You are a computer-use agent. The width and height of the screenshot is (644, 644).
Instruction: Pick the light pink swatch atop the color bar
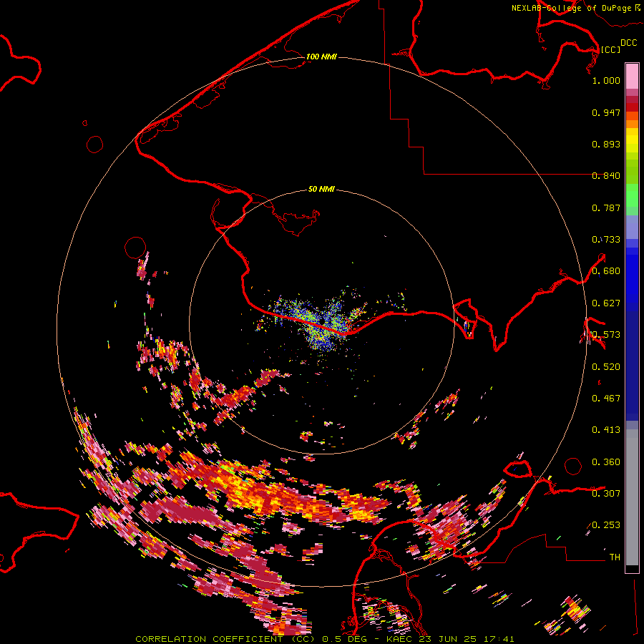[x=632, y=77]
